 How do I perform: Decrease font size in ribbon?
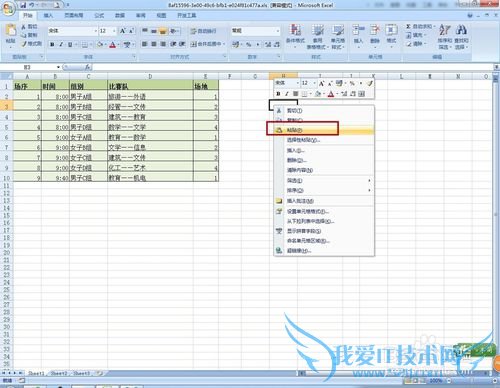pyautogui.click(x=131, y=31)
